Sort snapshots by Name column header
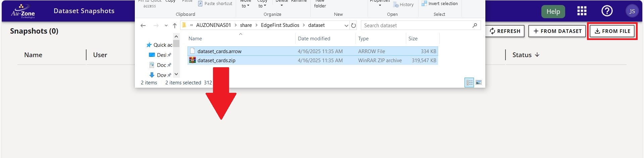The image size is (644, 158). click(33, 55)
